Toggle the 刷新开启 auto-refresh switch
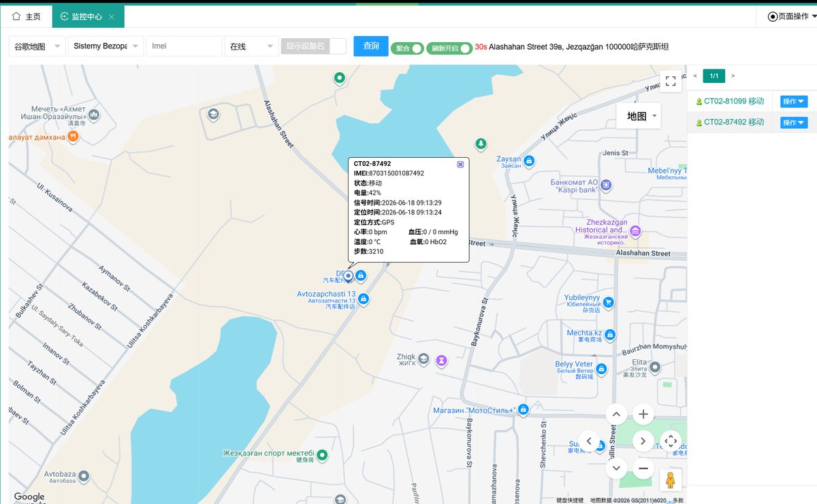Viewport: 817px width, 504px height. click(449, 48)
